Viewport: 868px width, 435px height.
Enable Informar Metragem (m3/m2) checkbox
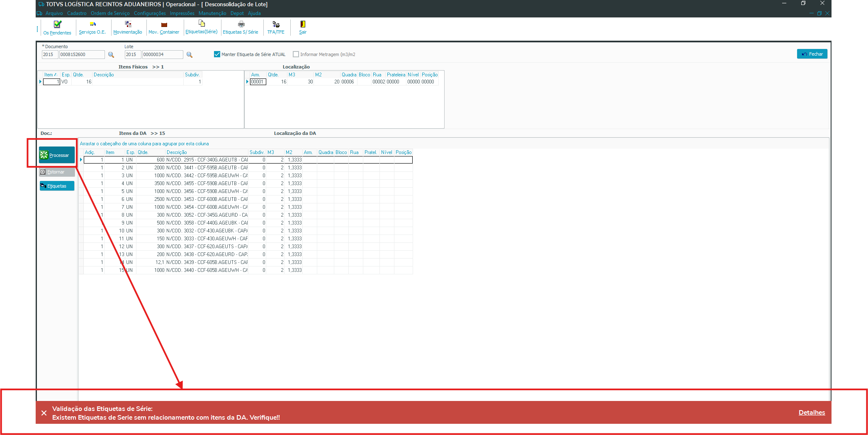(x=296, y=54)
